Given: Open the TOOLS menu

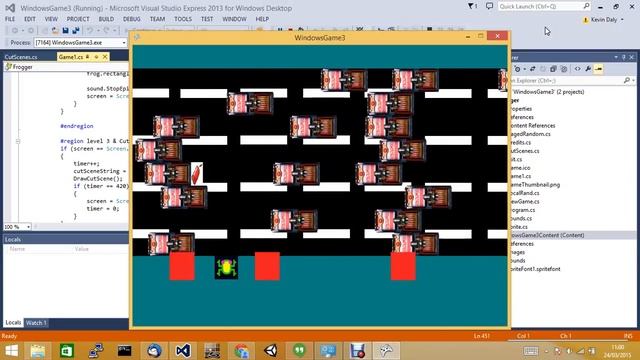Looking at the screenshot, I should 183,19.
